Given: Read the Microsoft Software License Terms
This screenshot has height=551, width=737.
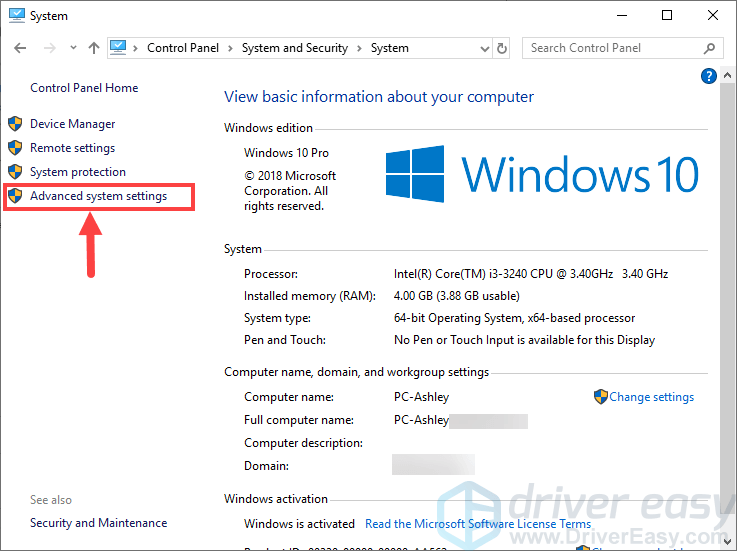Looking at the screenshot, I should coord(478,524).
